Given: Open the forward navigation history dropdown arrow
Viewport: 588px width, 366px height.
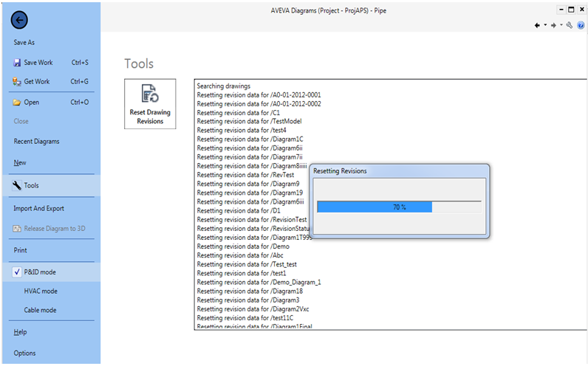Looking at the screenshot, I should (561, 25).
